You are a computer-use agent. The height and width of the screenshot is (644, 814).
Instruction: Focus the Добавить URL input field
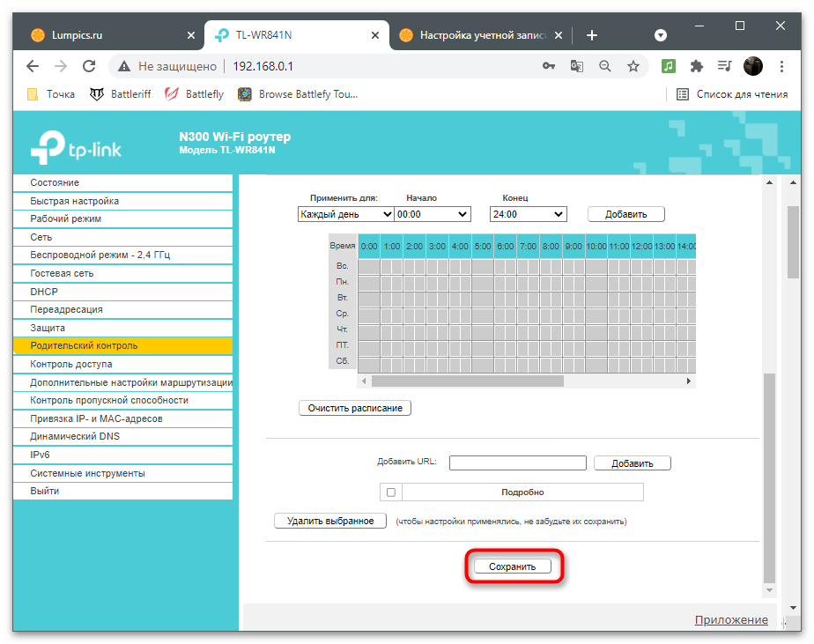518,463
